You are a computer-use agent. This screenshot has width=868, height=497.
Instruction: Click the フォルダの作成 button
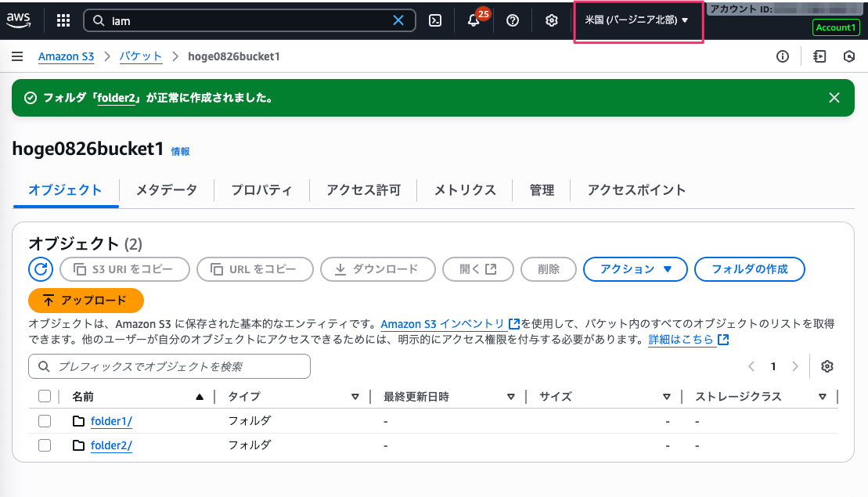750,269
